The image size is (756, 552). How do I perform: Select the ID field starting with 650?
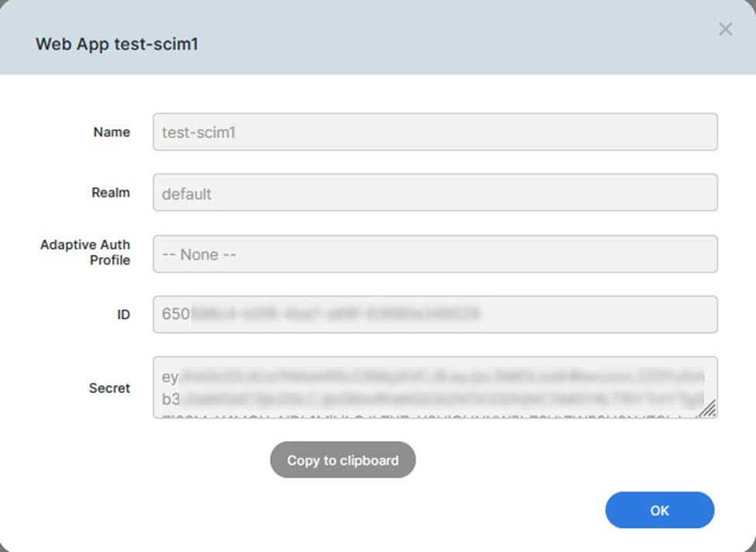point(434,314)
